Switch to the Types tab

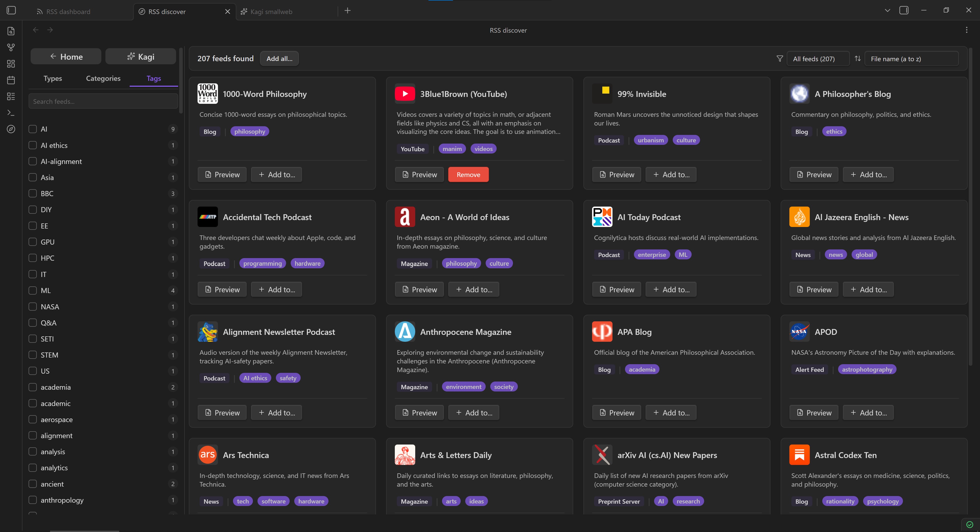pos(53,78)
